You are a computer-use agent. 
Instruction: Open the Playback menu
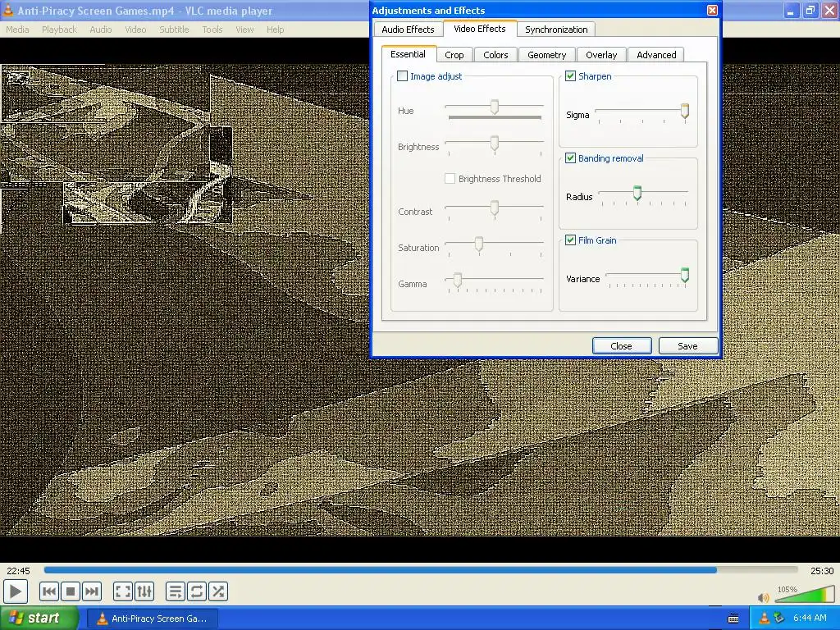click(x=59, y=30)
